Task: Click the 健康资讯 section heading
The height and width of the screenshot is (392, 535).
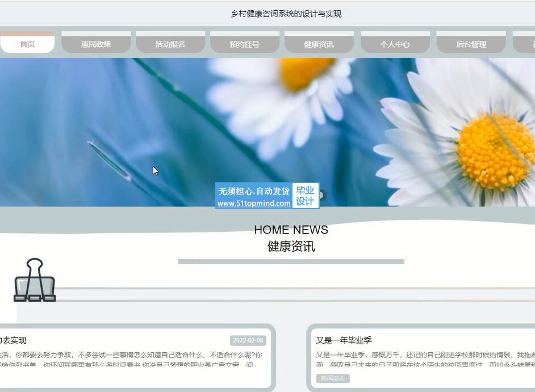Action: tap(291, 246)
